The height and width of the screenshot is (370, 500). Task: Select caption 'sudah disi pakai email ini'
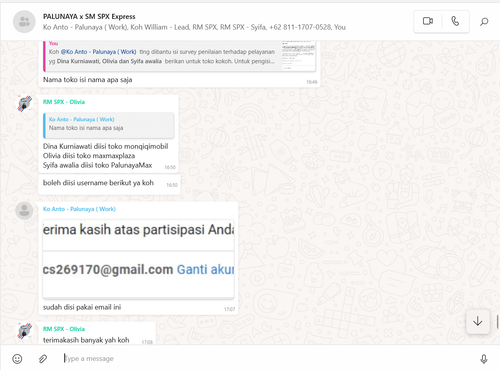82,307
